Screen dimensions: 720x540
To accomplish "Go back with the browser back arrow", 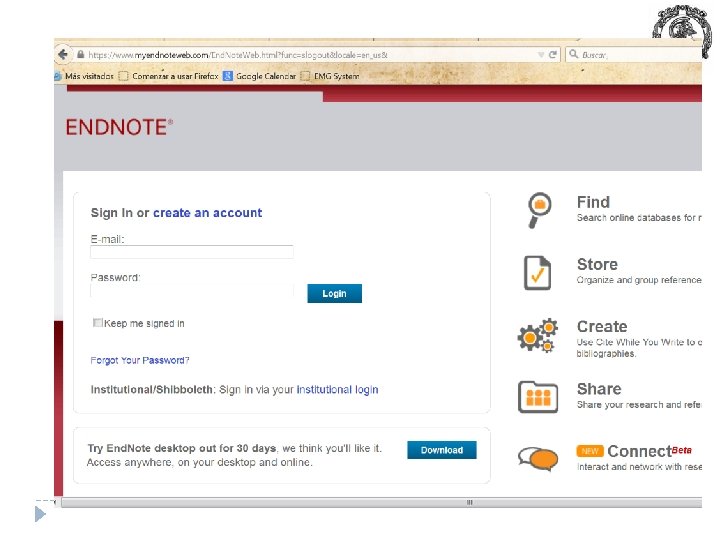I will click(x=63, y=55).
